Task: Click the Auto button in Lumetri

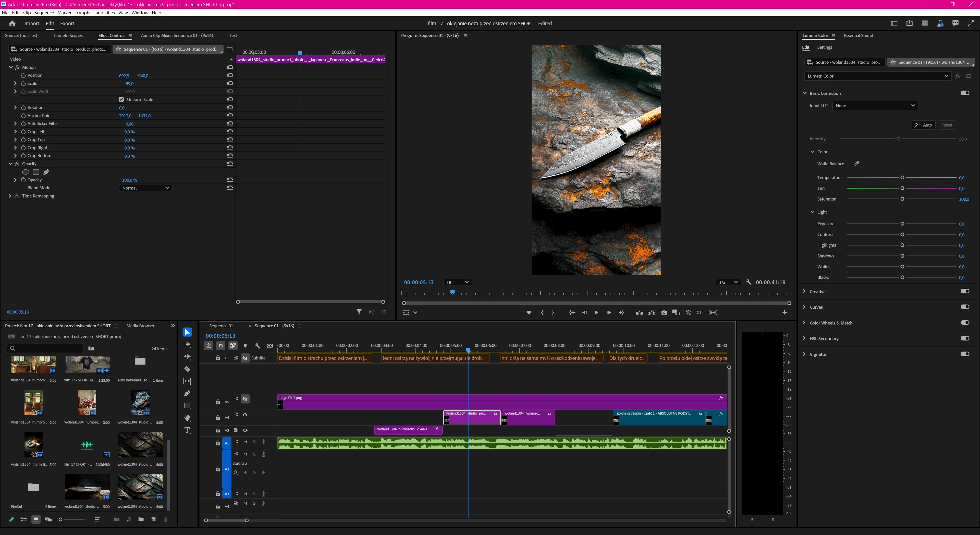Action: (923, 125)
